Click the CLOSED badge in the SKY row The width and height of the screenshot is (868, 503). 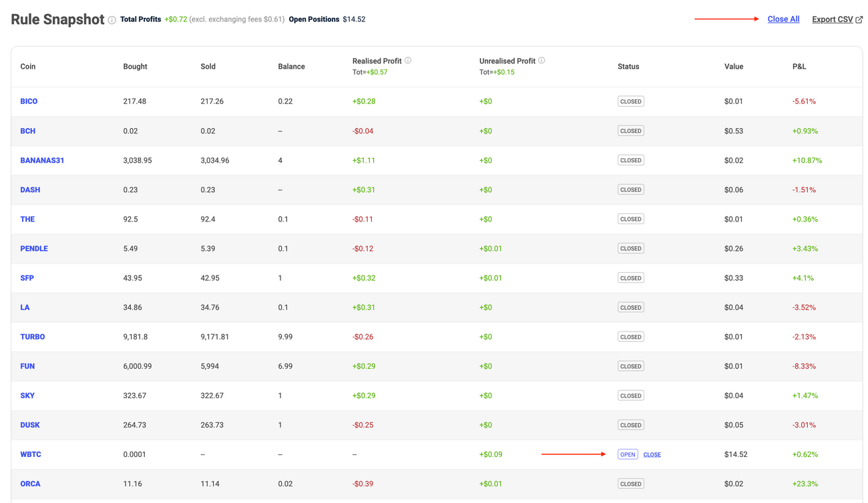pyautogui.click(x=630, y=395)
